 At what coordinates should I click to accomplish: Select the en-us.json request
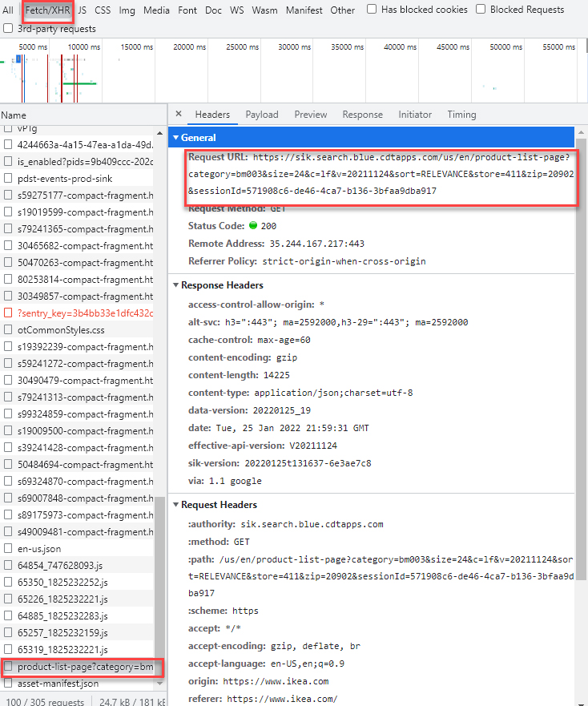[39, 549]
